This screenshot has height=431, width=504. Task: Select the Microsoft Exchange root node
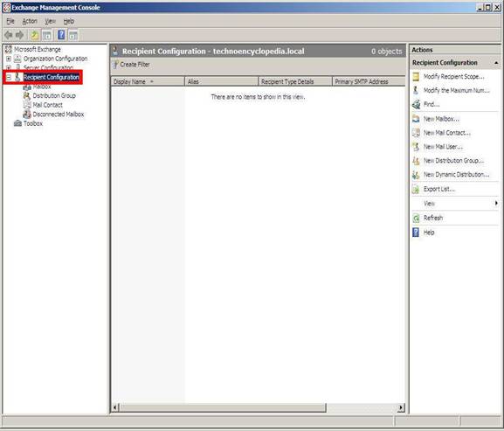(38, 49)
